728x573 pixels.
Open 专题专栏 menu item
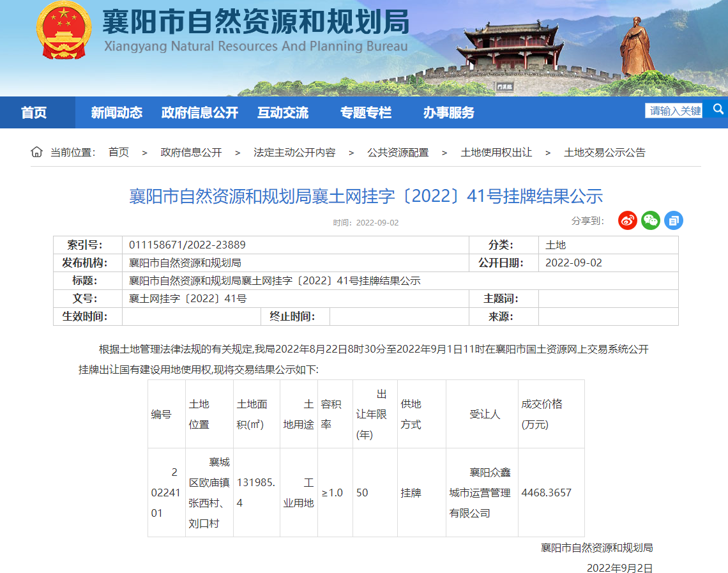366,112
